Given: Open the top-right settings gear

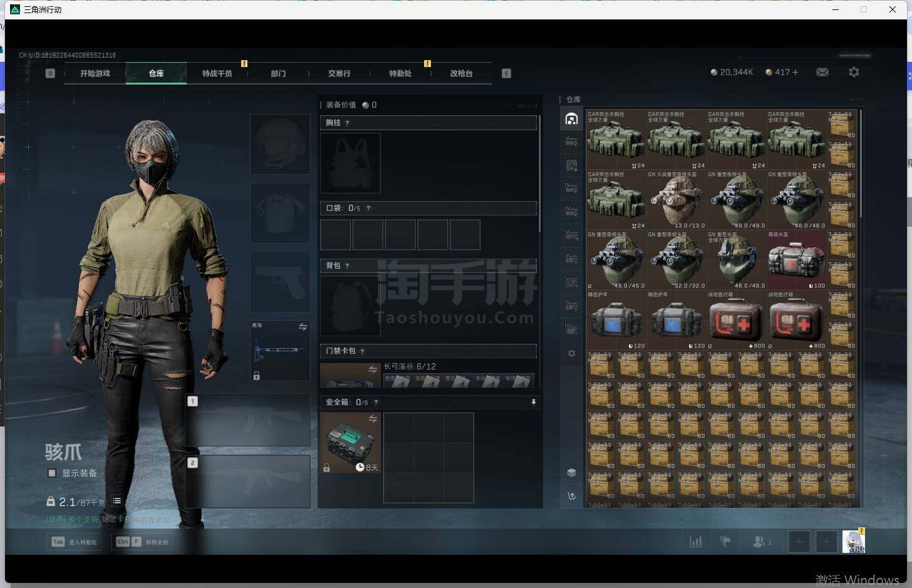Looking at the screenshot, I should point(854,72).
